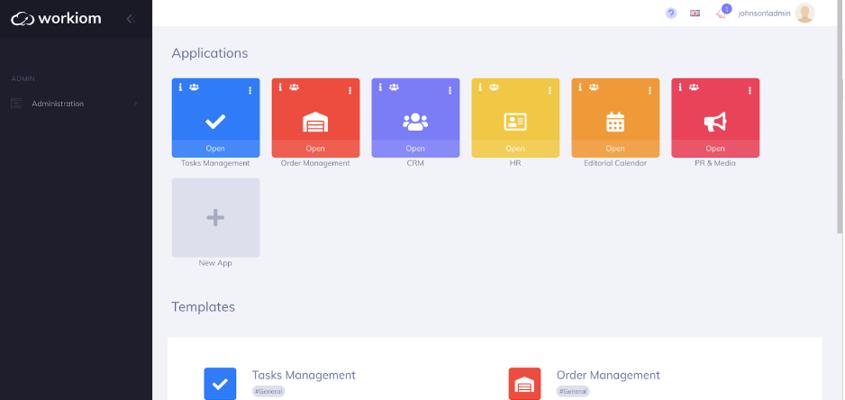Open the HR app
Screen dimensions: 845x400
pos(515,148)
